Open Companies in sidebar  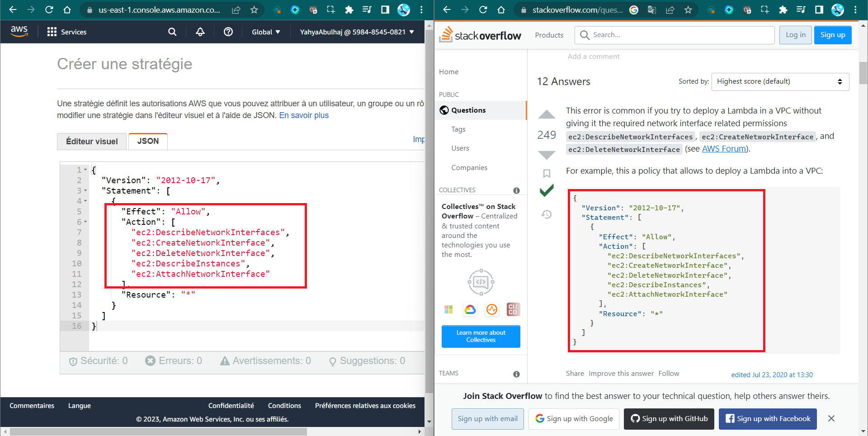[x=469, y=167]
